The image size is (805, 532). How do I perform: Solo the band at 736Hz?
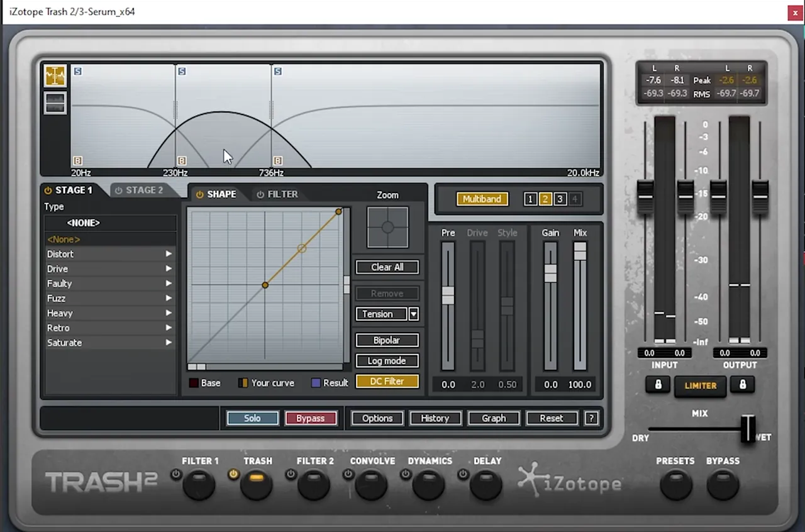pos(277,71)
